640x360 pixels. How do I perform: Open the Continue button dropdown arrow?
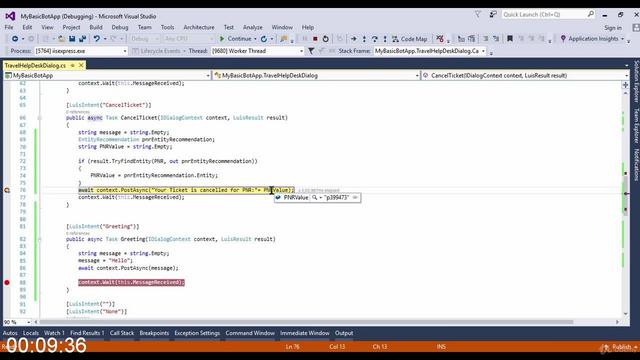tap(255, 39)
